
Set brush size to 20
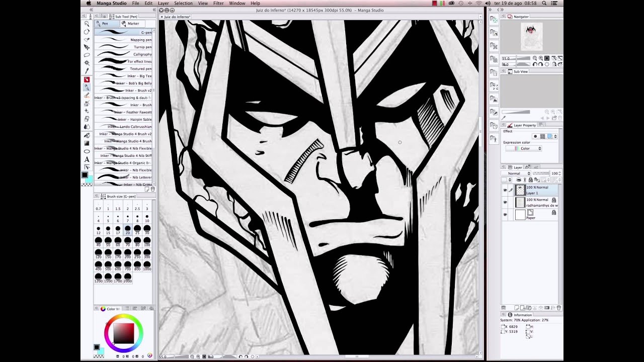[127, 230]
